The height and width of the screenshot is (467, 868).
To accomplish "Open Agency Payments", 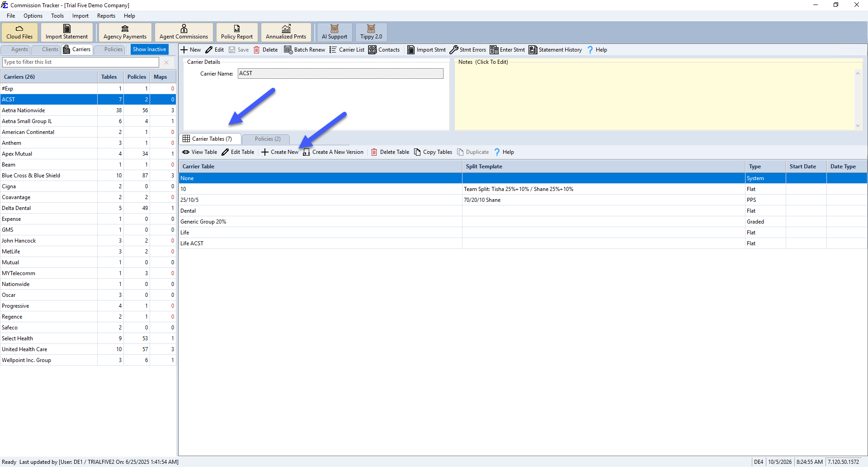I will pyautogui.click(x=125, y=32).
